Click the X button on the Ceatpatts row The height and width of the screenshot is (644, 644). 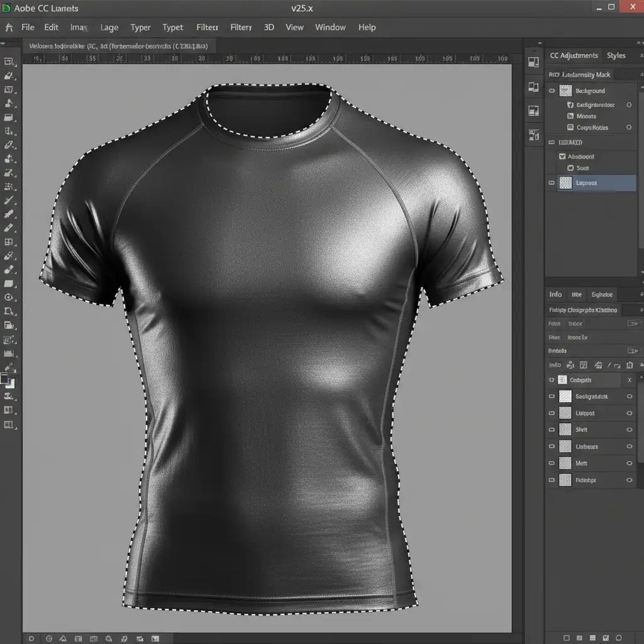pos(630,380)
